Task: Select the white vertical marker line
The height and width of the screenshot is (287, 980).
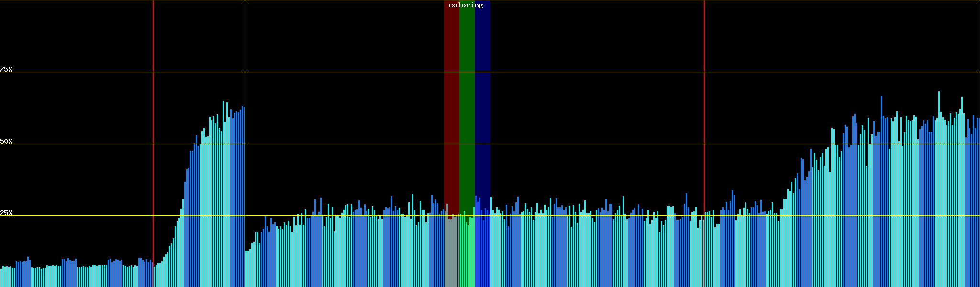Action: coord(245,48)
